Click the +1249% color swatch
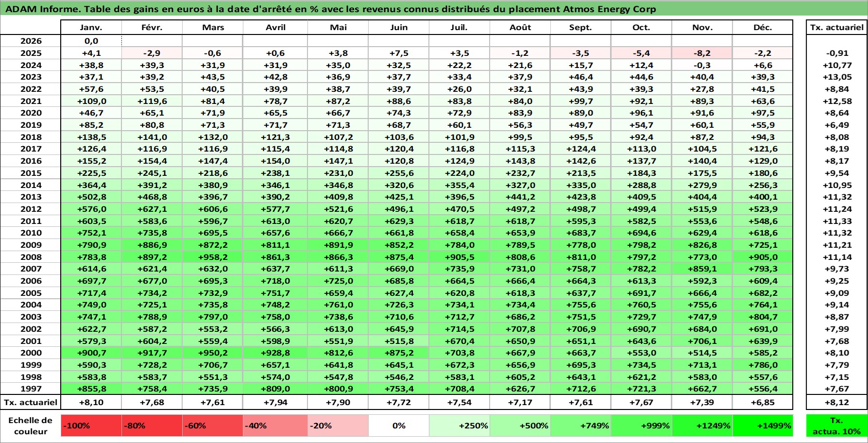868x443 pixels. point(702,426)
